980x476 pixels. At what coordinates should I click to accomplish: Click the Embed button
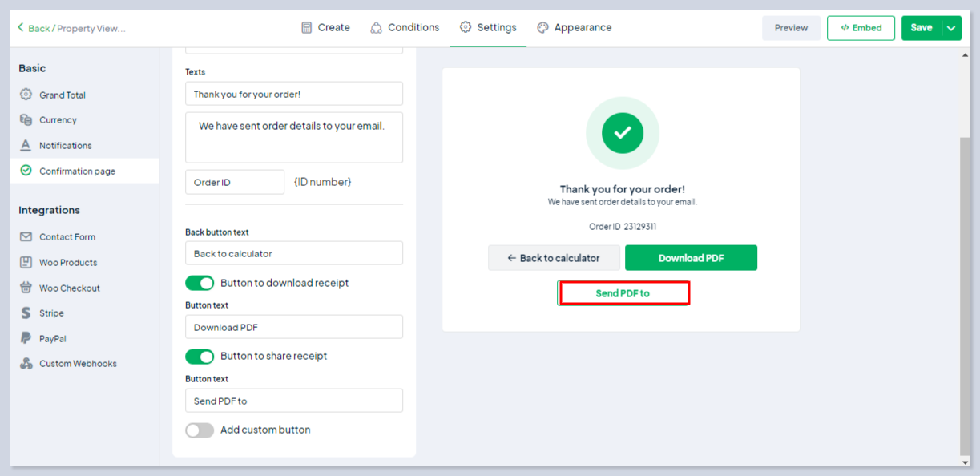(x=861, y=28)
